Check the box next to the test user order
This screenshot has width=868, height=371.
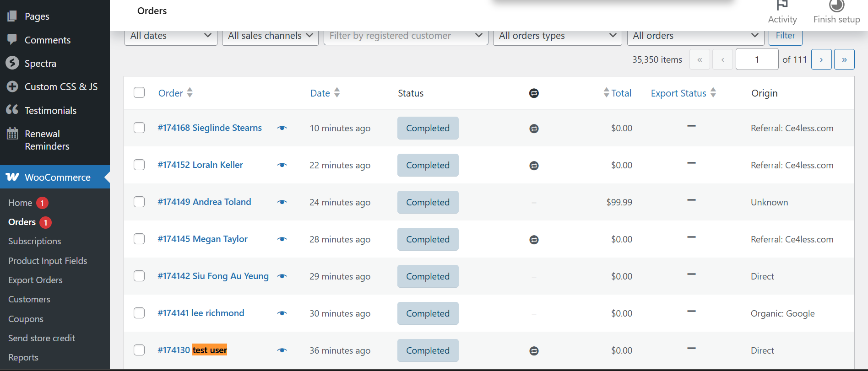pyautogui.click(x=139, y=350)
